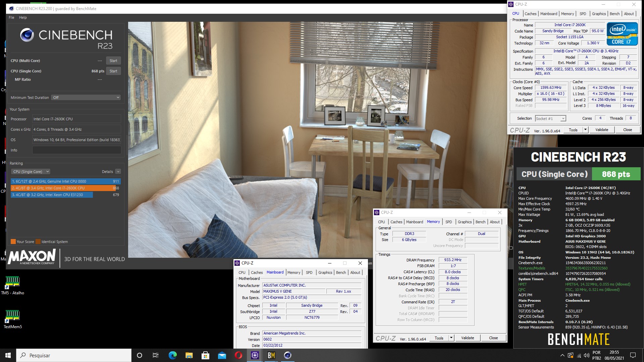644x362 pixels.
Task: Switch to CPU-Z taskbar icon
Action: [255, 355]
